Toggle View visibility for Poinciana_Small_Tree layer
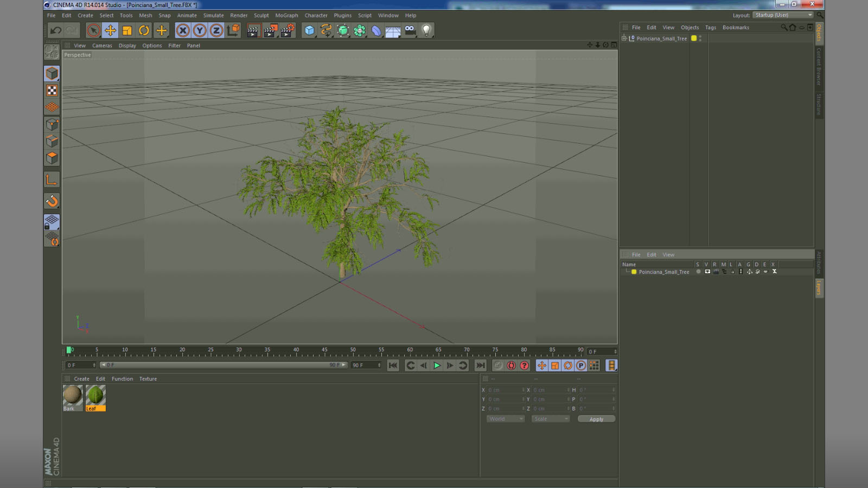This screenshot has width=868, height=488. [x=707, y=272]
